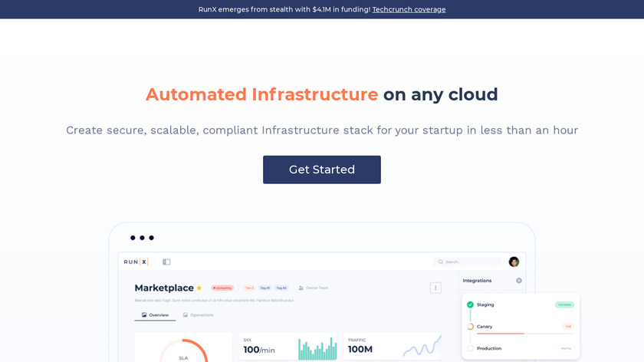Click the Owner Team people icon
The image size is (644, 362).
pyautogui.click(x=301, y=288)
